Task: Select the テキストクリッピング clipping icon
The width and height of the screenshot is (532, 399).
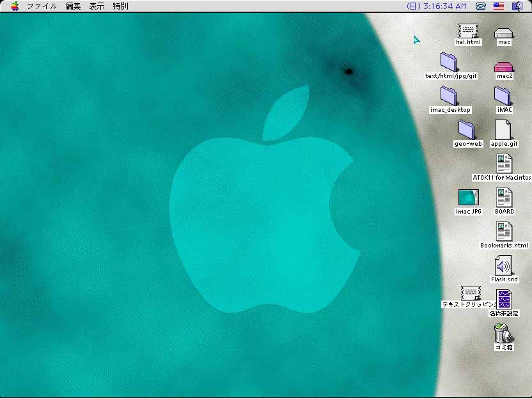Action: click(x=471, y=293)
